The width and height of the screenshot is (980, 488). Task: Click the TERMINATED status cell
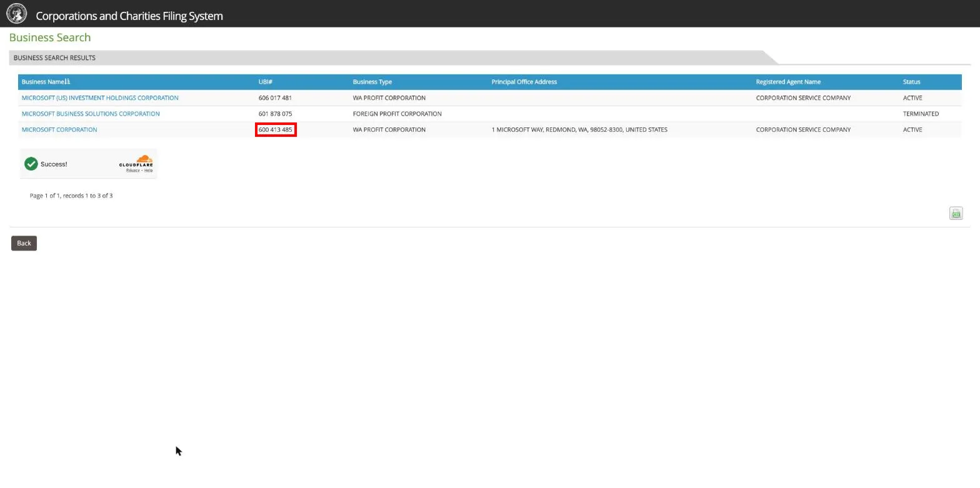tap(921, 114)
